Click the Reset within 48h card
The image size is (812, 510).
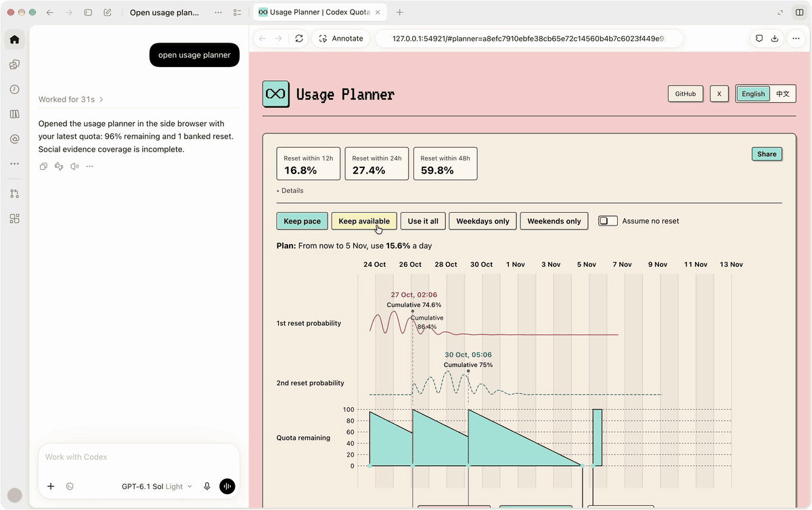pyautogui.click(x=445, y=164)
